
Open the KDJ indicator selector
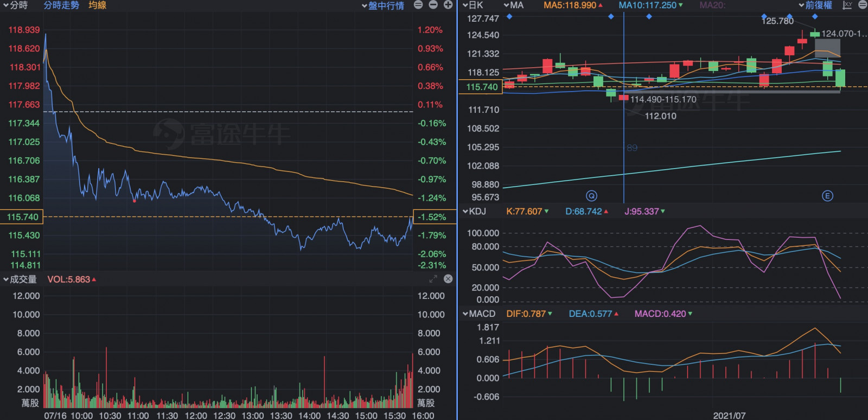click(474, 211)
